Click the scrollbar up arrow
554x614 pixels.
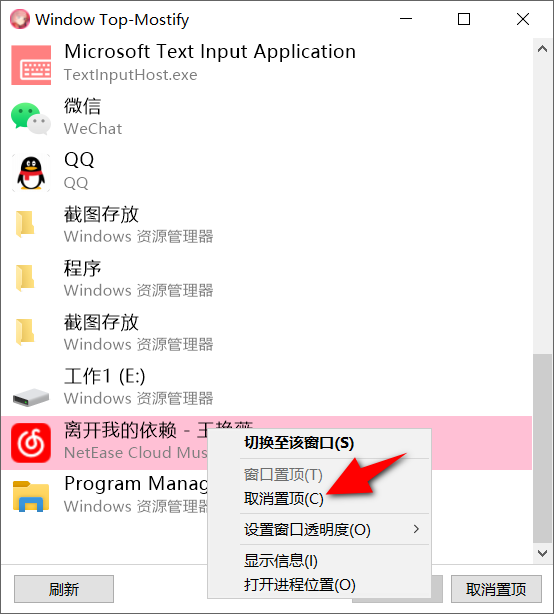(542, 49)
